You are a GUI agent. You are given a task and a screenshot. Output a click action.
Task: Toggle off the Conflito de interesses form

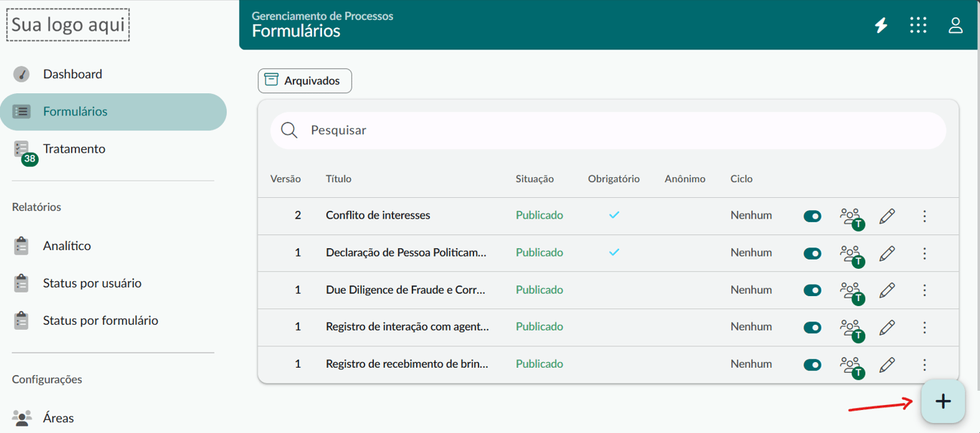812,216
